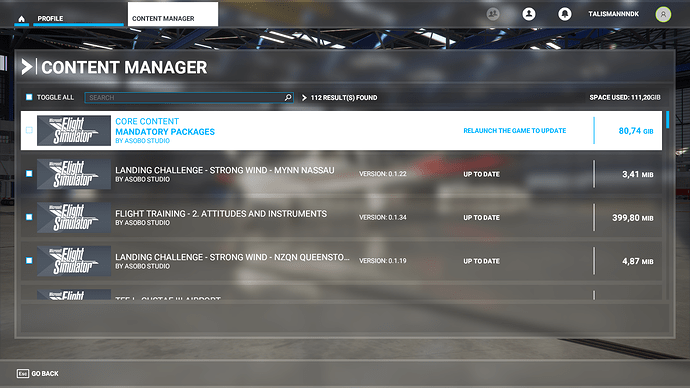The image size is (690, 388).
Task: Click Relaunch the Game to Update
Action: pyautogui.click(x=514, y=131)
